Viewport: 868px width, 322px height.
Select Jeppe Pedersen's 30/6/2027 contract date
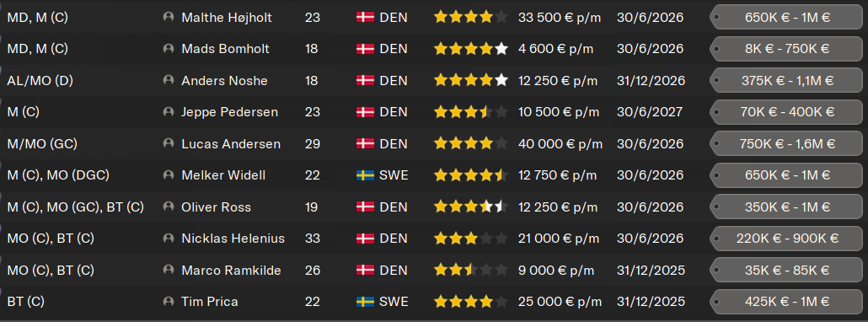[650, 112]
